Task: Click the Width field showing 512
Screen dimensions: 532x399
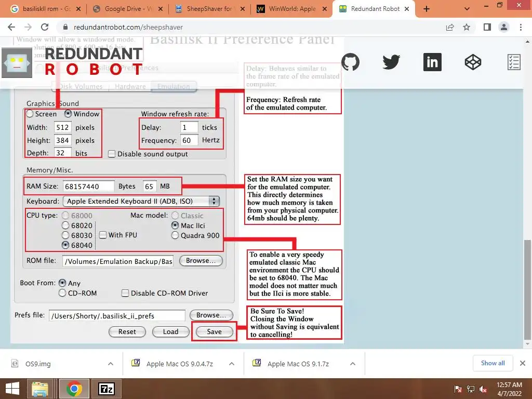Action: coord(63,127)
